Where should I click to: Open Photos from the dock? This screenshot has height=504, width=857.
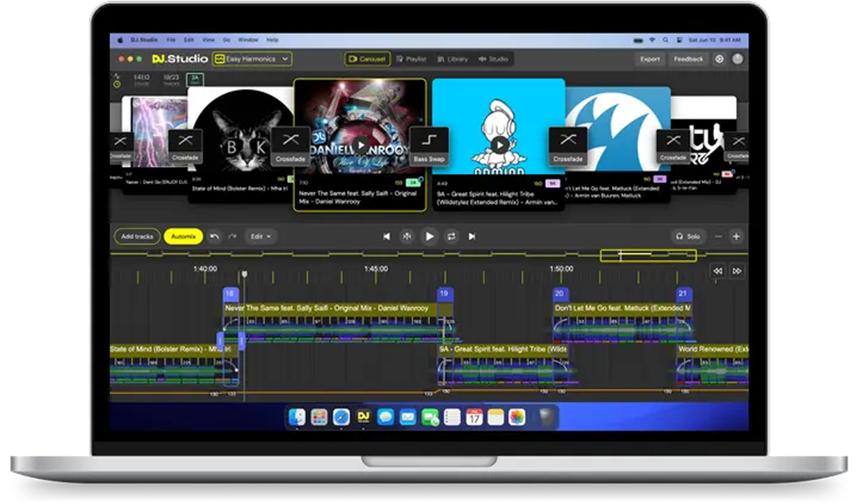pos(517,417)
